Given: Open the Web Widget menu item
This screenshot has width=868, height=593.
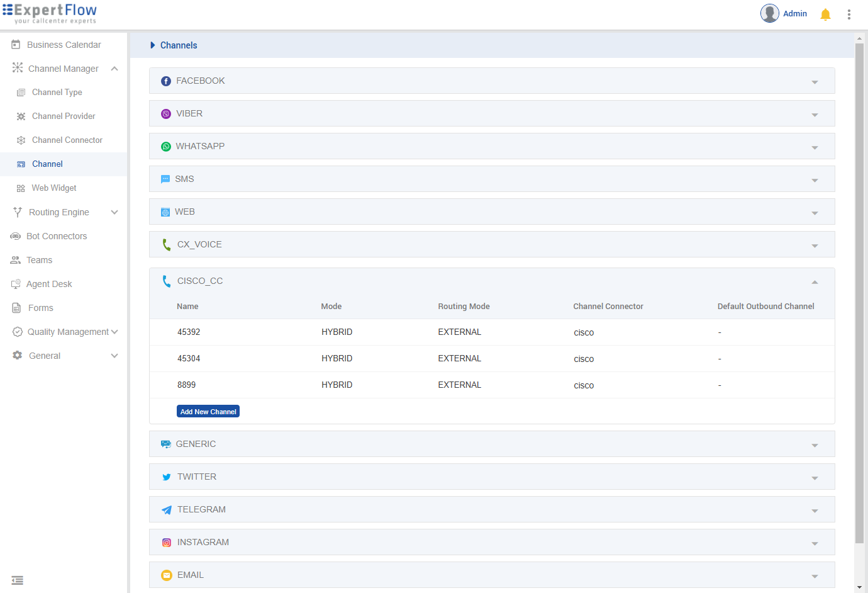Looking at the screenshot, I should point(54,188).
